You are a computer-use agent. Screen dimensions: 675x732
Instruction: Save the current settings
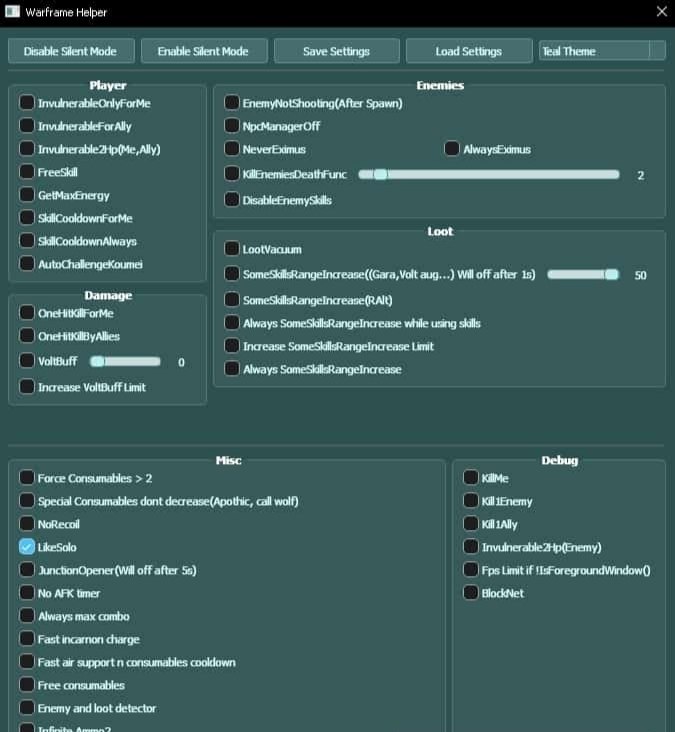(x=337, y=51)
